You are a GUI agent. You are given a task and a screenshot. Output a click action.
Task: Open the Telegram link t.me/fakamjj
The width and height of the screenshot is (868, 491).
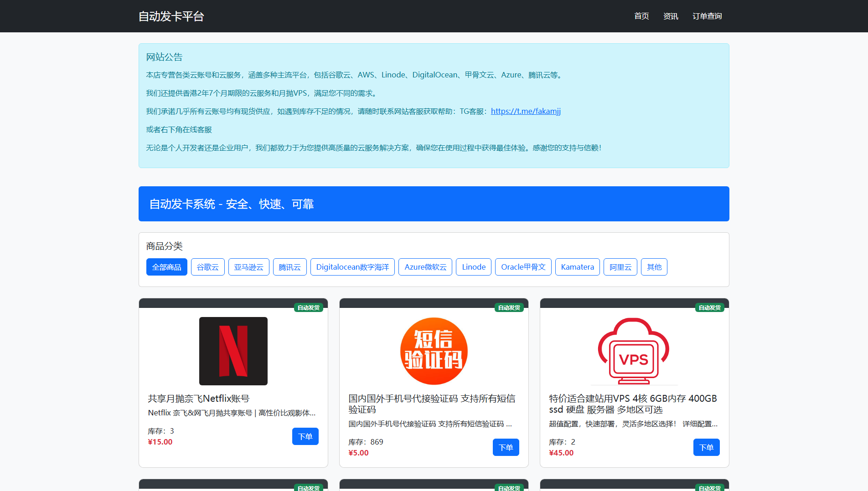(x=526, y=111)
